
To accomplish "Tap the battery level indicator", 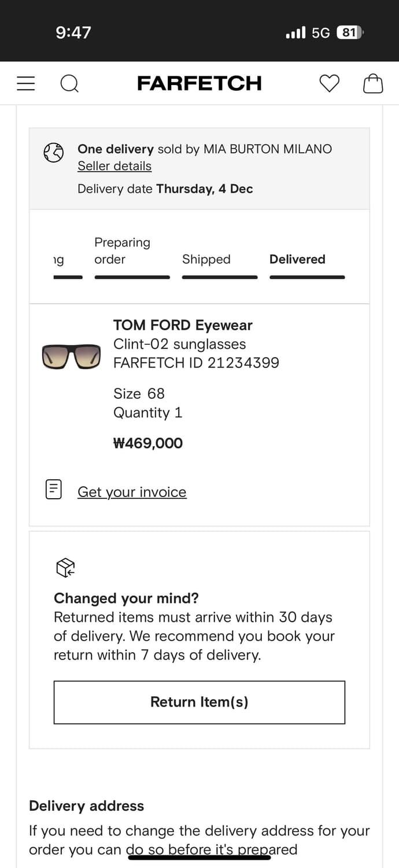I will [x=349, y=33].
